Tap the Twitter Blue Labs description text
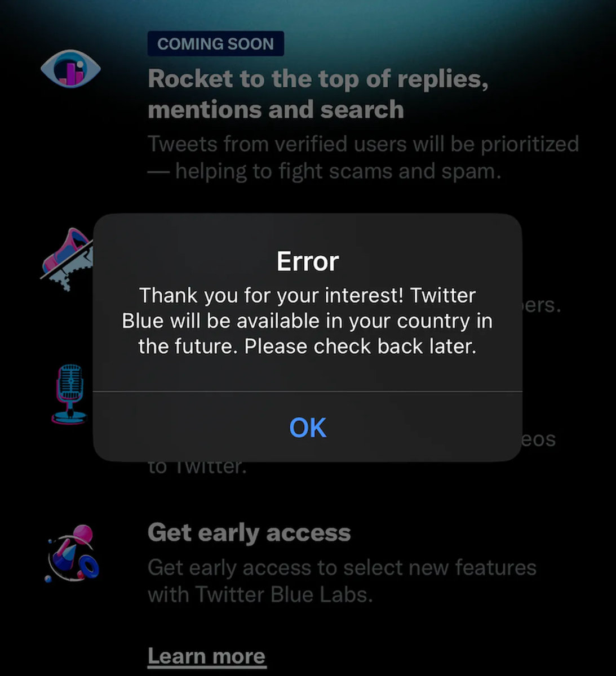 click(x=342, y=581)
